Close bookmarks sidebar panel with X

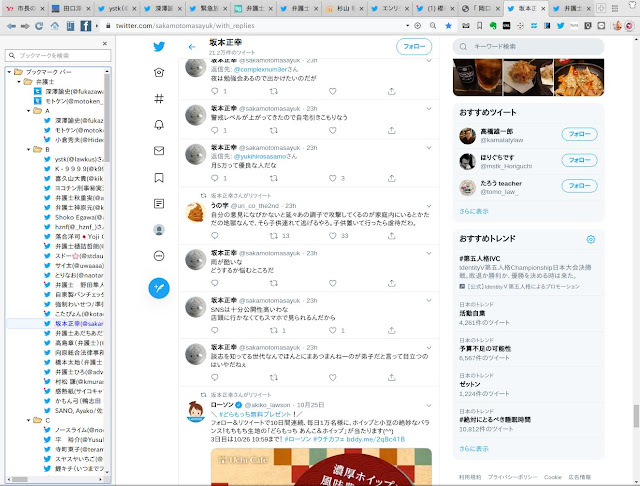[105, 43]
